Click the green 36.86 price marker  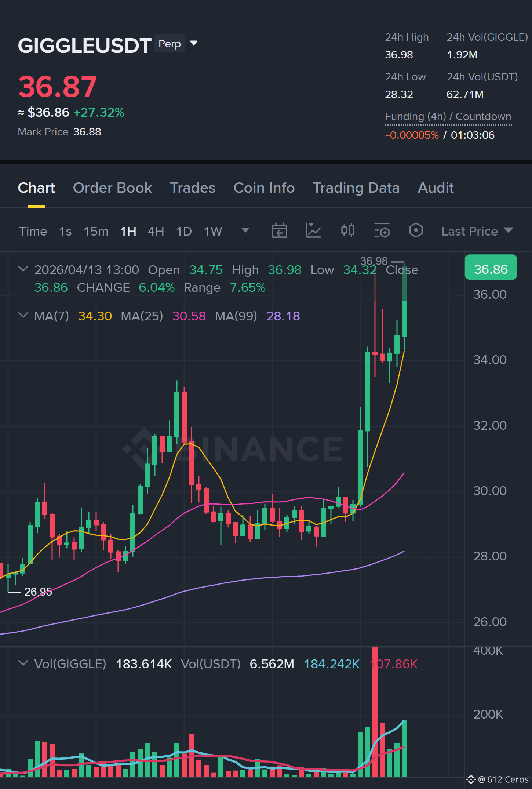pos(491,268)
